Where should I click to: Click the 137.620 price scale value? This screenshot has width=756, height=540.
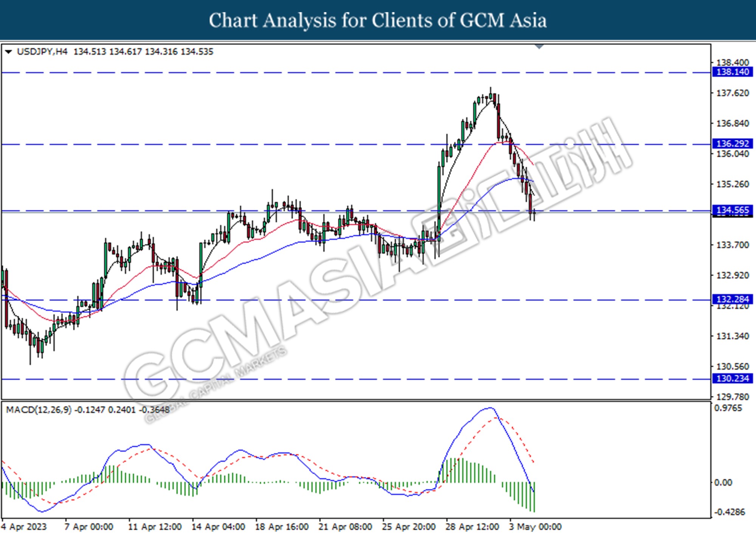coord(733,93)
